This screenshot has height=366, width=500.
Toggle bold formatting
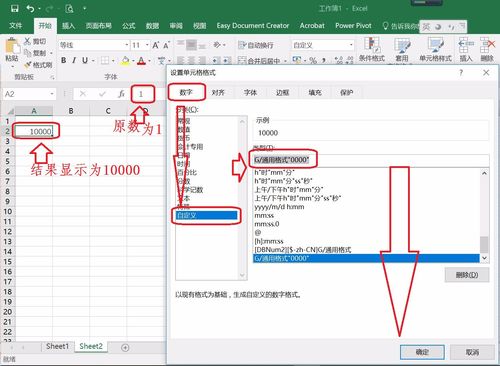coord(63,60)
